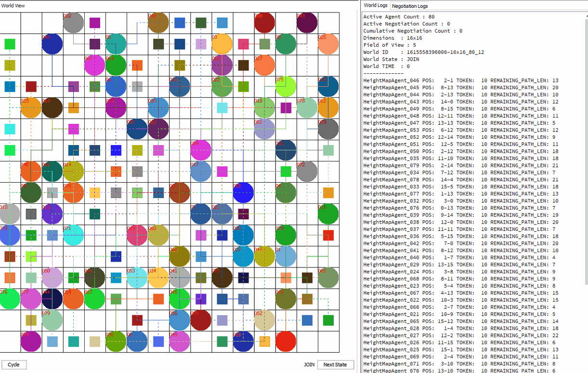Click agent 079 pale green circle
588x373 pixels.
[52, 320]
